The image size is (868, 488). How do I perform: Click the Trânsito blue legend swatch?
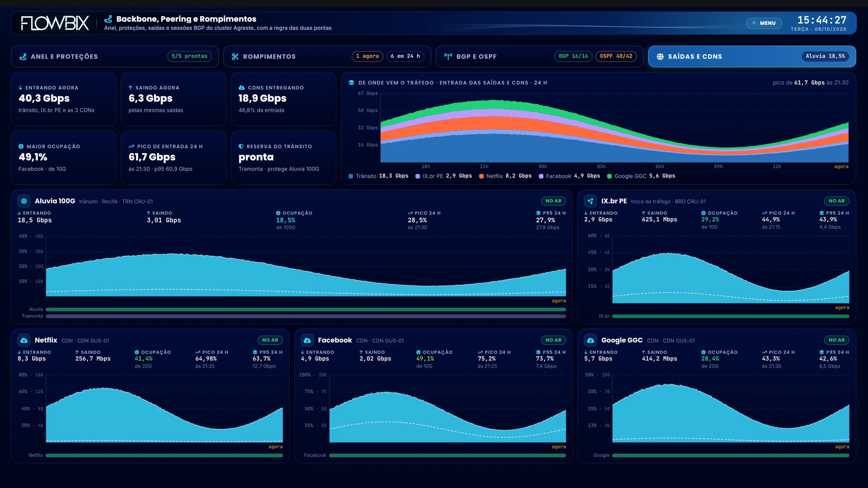pyautogui.click(x=351, y=176)
